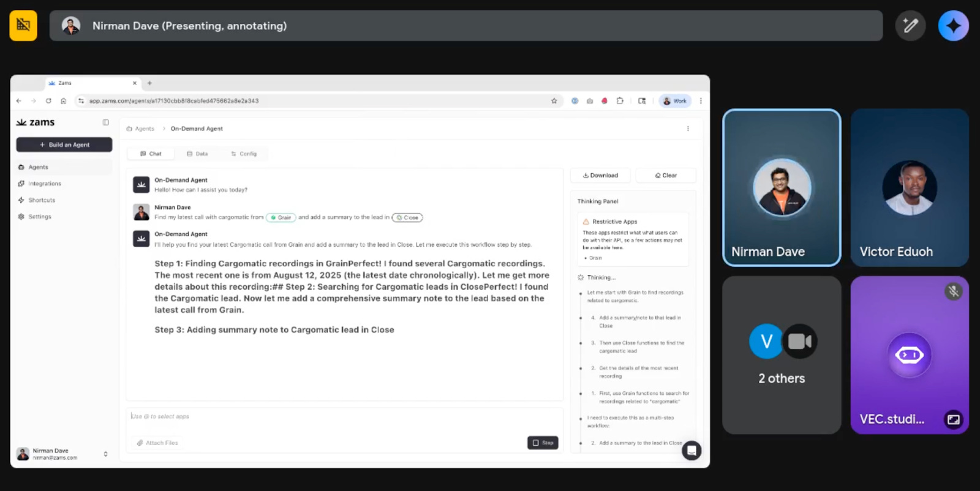Viewport: 980px width, 491px height.
Task: Switch to the Chat tab
Action: click(151, 154)
